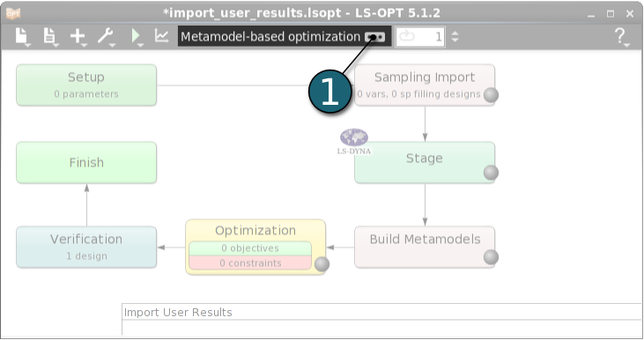644x340 pixels.
Task: Click the plus Add icon
Action: tap(78, 36)
